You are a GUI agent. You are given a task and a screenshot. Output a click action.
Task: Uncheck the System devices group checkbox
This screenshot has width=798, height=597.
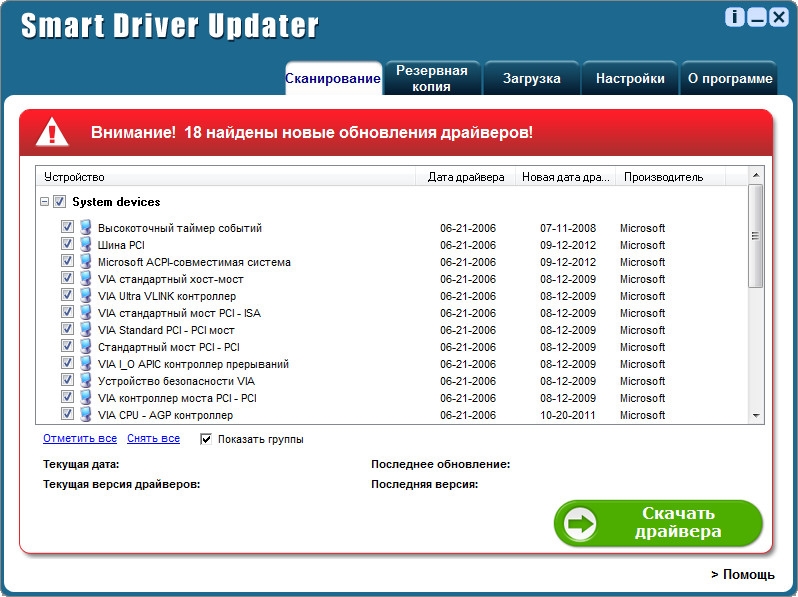[x=60, y=202]
